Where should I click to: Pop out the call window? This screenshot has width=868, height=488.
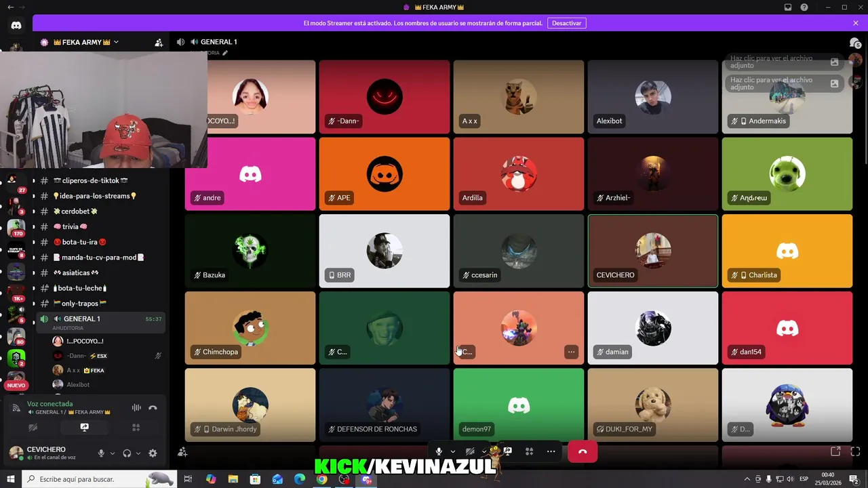click(835, 451)
